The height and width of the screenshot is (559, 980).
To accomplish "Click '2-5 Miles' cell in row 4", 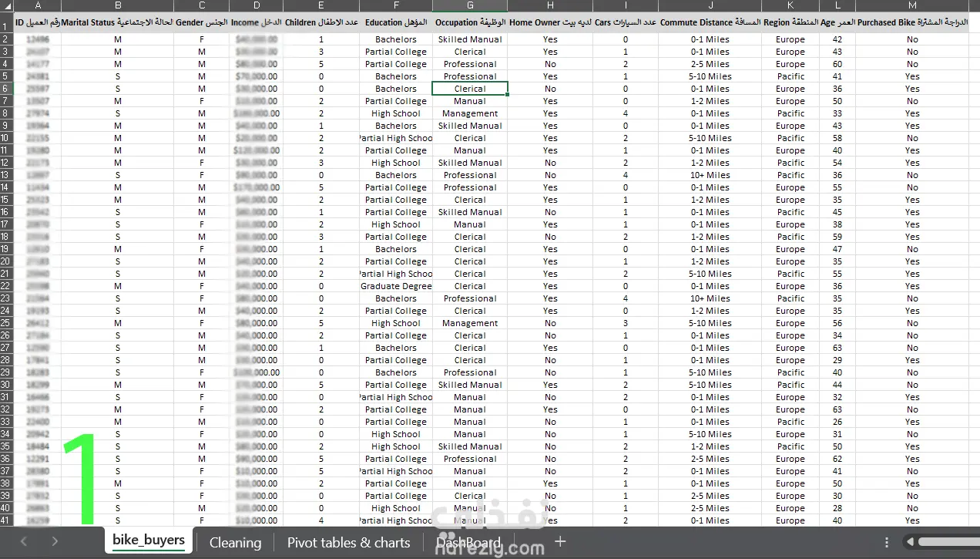I will click(710, 64).
